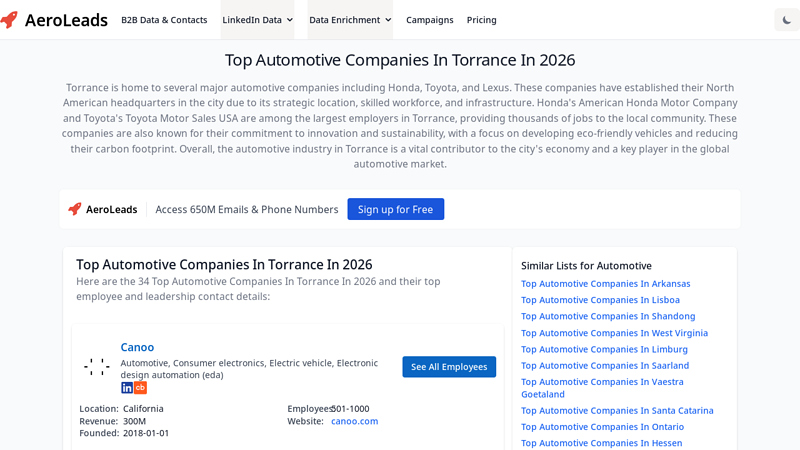Click the Canoo company logo thumbnail

(x=97, y=367)
